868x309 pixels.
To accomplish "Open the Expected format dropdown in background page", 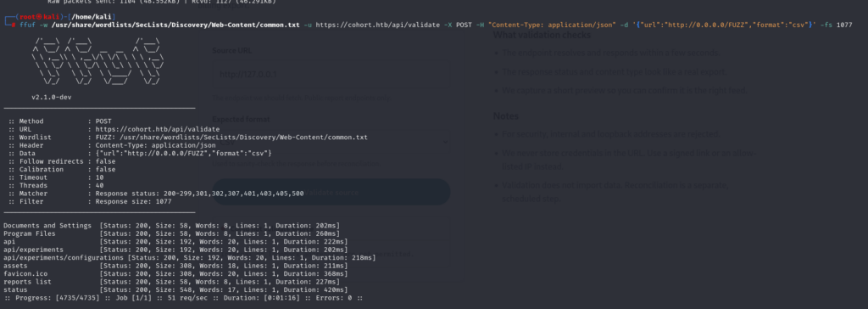I will 331,142.
